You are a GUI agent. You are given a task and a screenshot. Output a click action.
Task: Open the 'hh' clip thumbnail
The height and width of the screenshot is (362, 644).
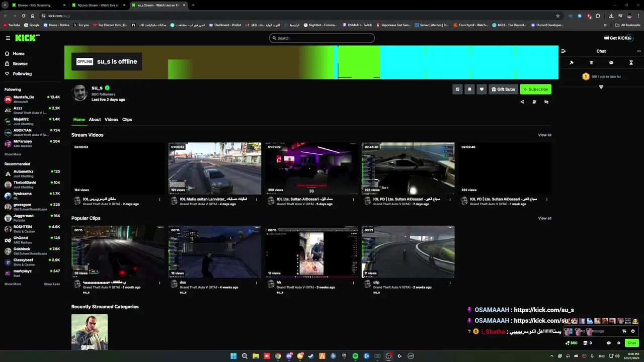point(311,251)
